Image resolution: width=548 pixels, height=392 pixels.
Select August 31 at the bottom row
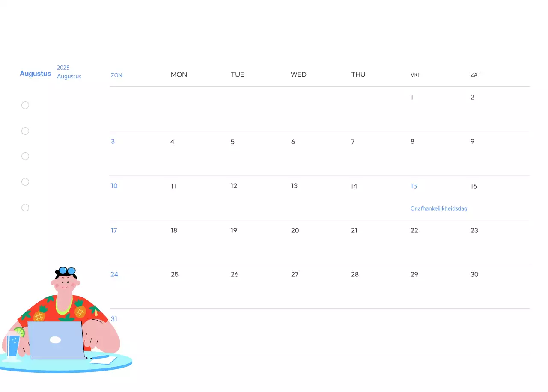(114, 318)
